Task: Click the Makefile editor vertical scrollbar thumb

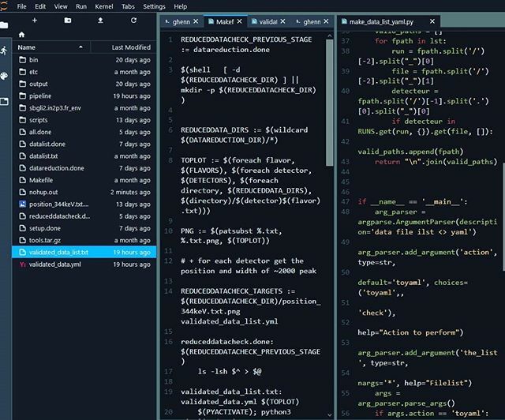Action: point(330,103)
